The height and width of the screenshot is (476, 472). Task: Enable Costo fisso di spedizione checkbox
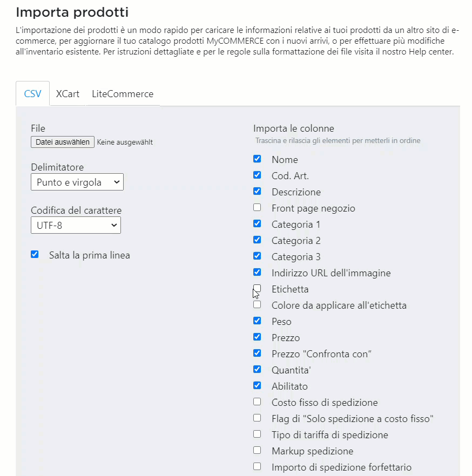pyautogui.click(x=257, y=402)
